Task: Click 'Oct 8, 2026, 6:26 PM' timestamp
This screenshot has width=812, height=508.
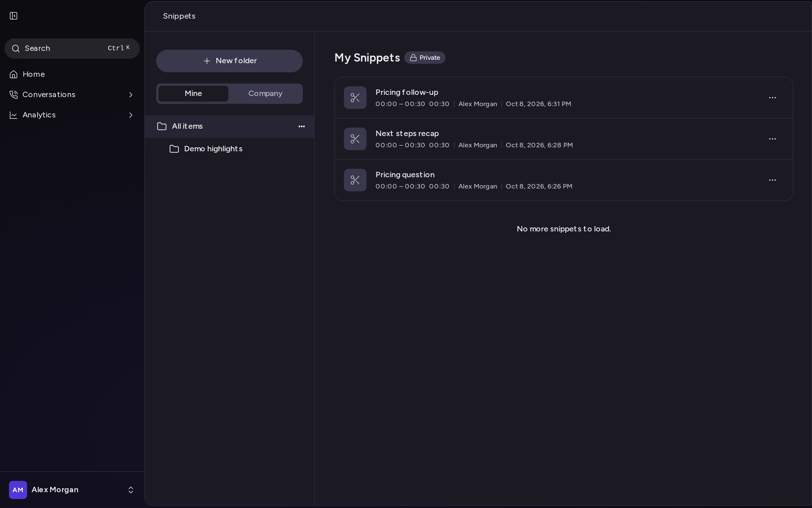Action: coord(539,187)
